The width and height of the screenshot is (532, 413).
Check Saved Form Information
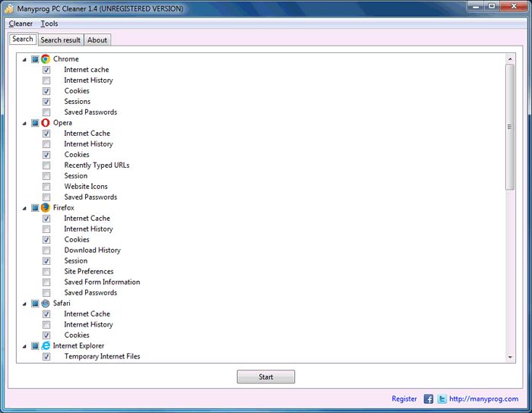click(46, 282)
